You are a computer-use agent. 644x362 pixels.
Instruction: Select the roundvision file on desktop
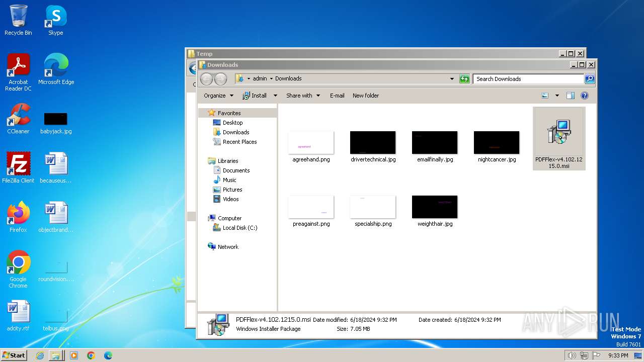click(56, 270)
